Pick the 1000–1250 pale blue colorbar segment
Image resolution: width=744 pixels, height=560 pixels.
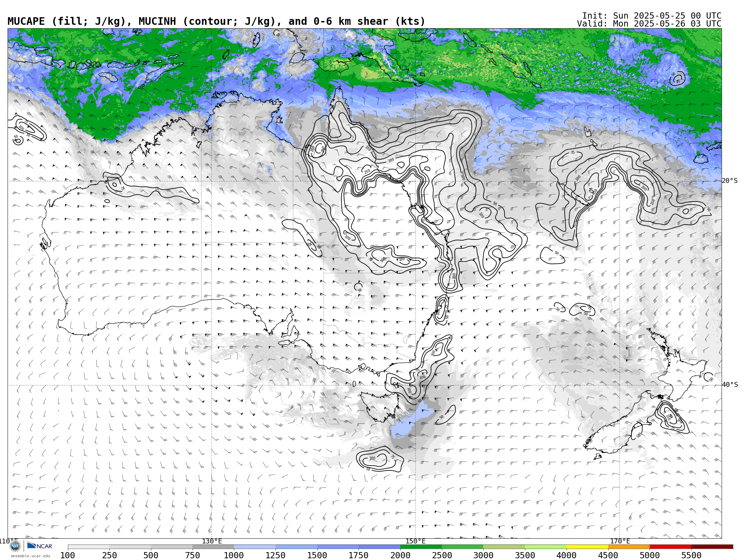click(x=255, y=547)
